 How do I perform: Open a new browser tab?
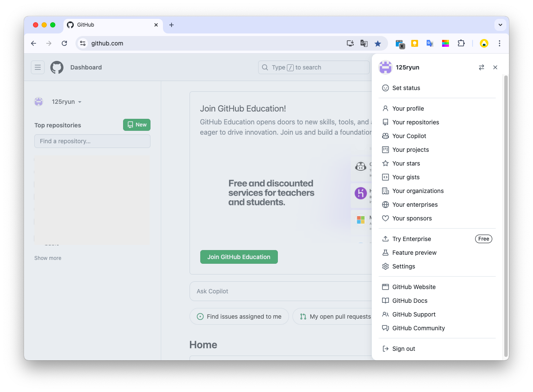[172, 25]
